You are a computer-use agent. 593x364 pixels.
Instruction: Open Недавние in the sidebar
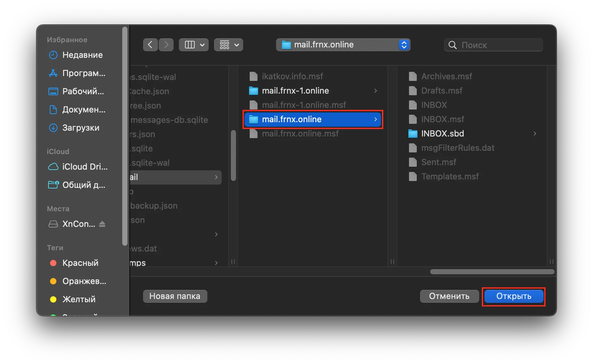click(x=82, y=55)
